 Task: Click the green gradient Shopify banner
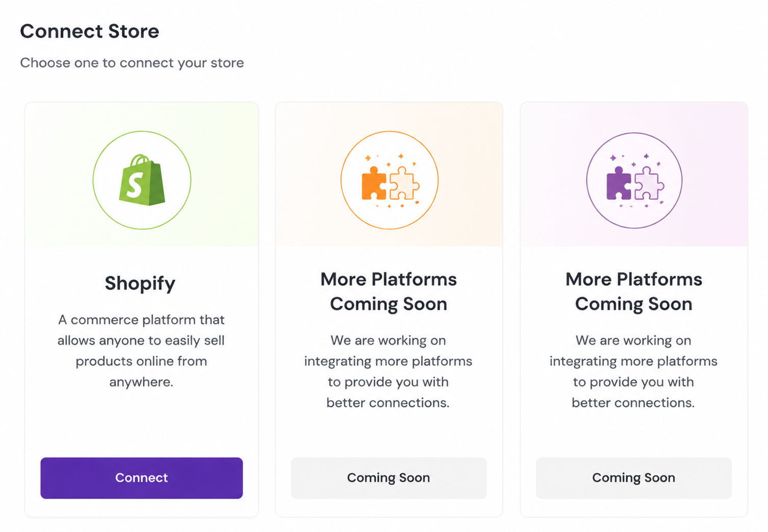tap(142, 174)
